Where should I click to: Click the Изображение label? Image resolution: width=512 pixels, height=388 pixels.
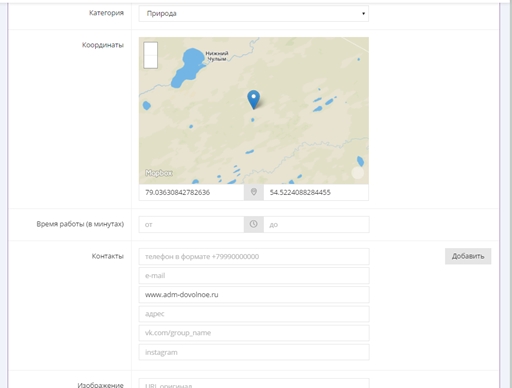tap(101, 385)
